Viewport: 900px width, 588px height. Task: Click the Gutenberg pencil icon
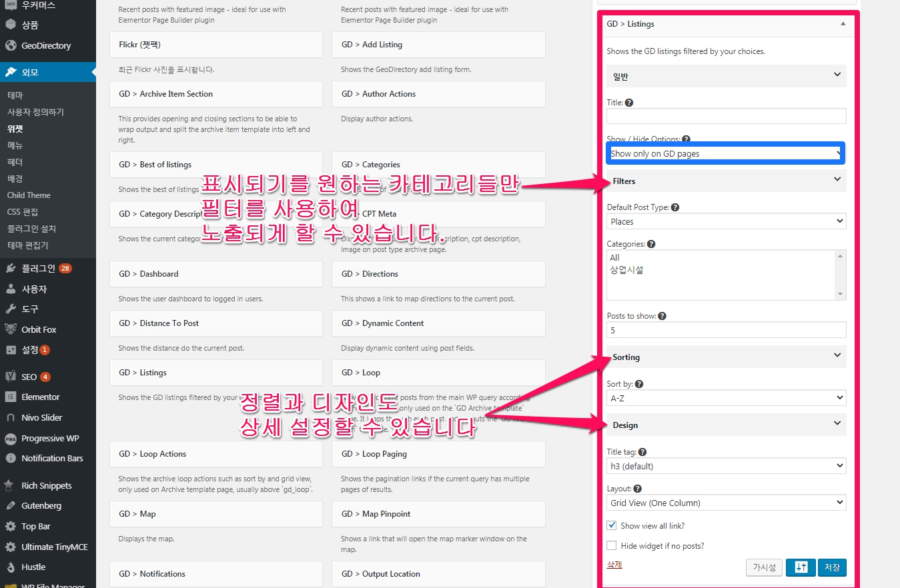coord(10,506)
